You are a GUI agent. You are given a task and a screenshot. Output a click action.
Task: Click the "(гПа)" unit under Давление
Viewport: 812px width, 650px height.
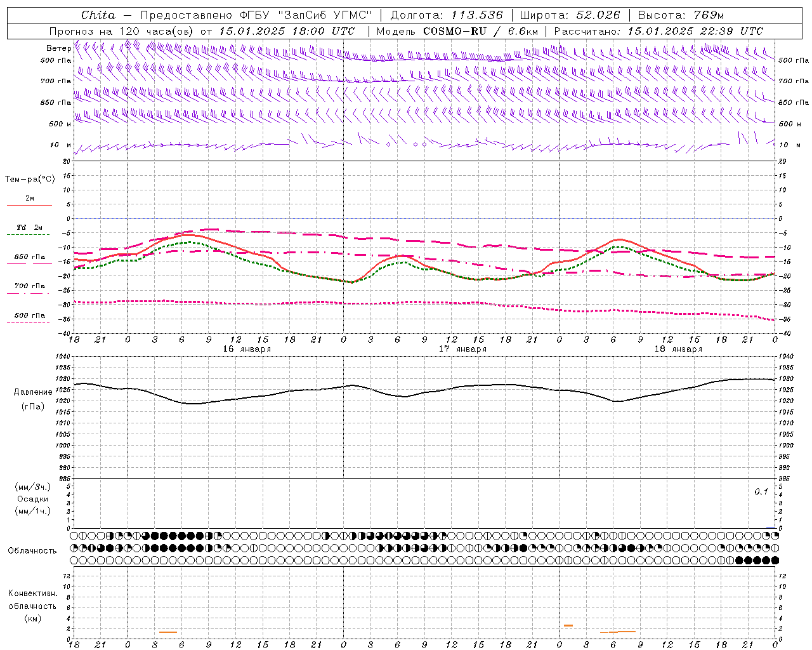(x=33, y=407)
